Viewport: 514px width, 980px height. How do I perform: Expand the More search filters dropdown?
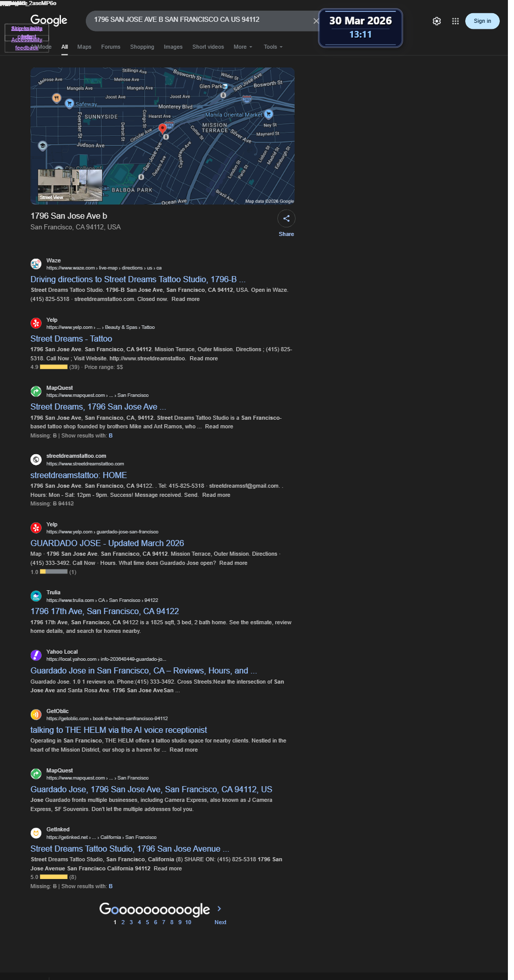pyautogui.click(x=243, y=47)
